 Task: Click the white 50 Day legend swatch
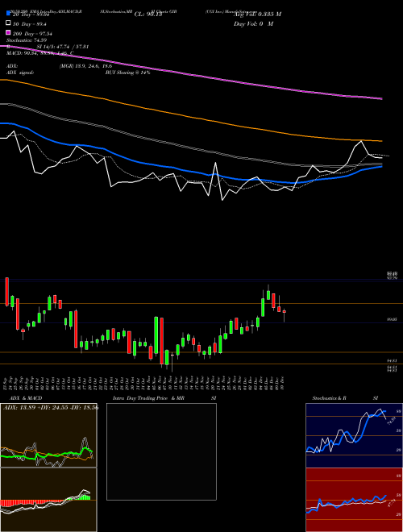pos(8,23)
